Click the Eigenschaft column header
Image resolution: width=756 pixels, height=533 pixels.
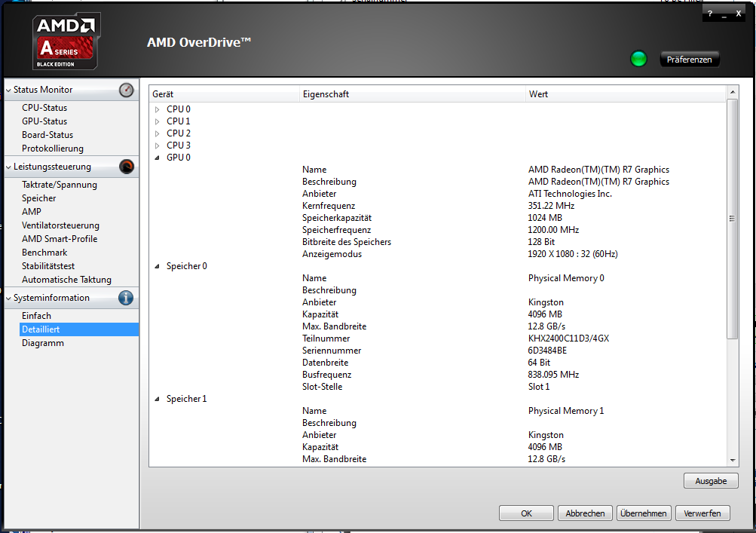[412, 94]
